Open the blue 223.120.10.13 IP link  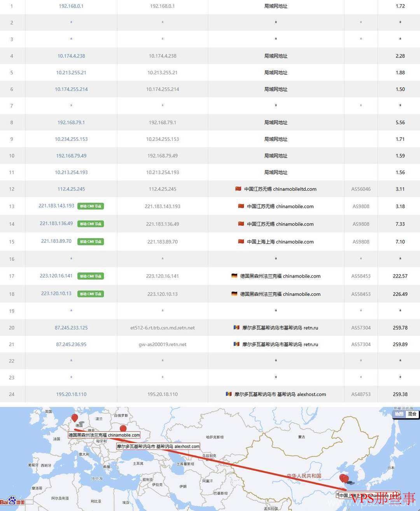tap(56, 293)
